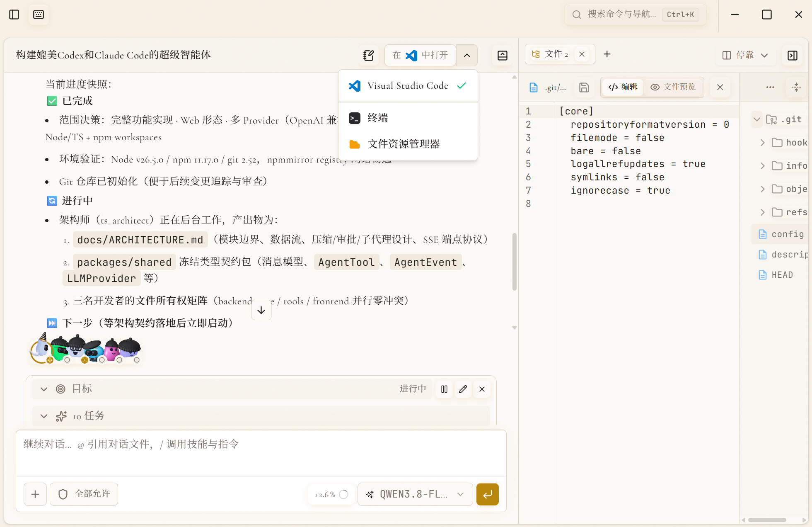The image size is (812, 527).
Task: Collapse the 10 任务 section
Action: click(44, 416)
